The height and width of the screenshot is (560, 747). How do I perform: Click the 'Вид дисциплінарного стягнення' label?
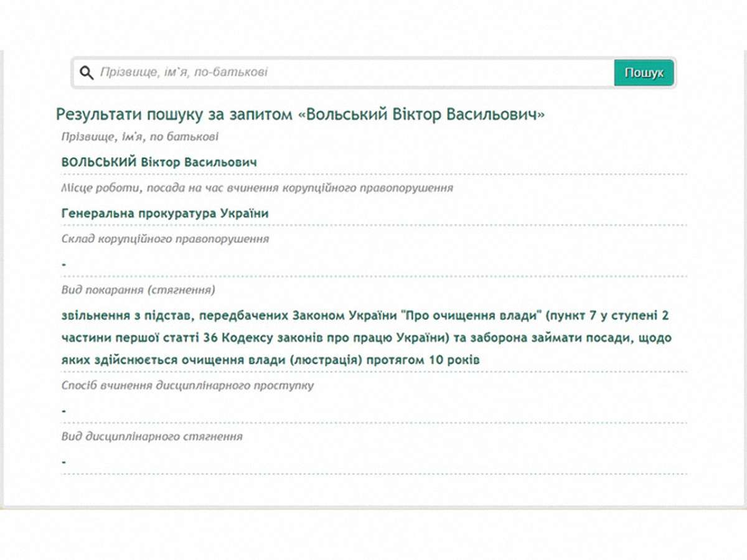(x=152, y=436)
